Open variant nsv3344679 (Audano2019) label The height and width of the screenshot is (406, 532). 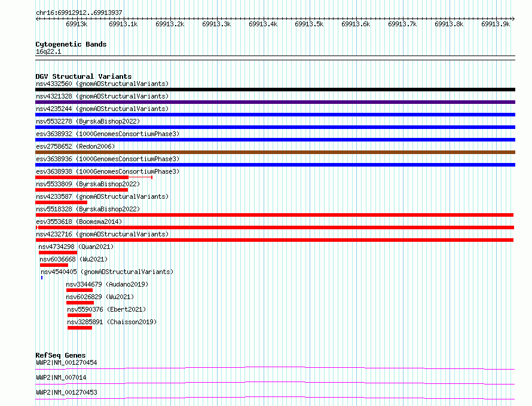[x=107, y=284]
